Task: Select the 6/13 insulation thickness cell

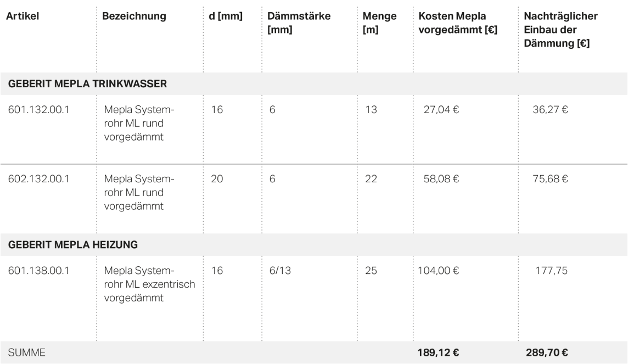Action: click(x=280, y=271)
